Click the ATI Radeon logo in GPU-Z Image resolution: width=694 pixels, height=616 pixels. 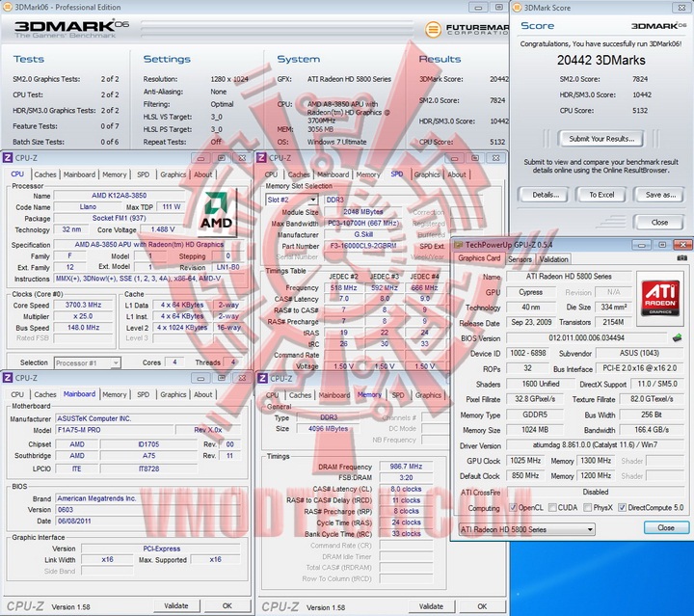(660, 298)
